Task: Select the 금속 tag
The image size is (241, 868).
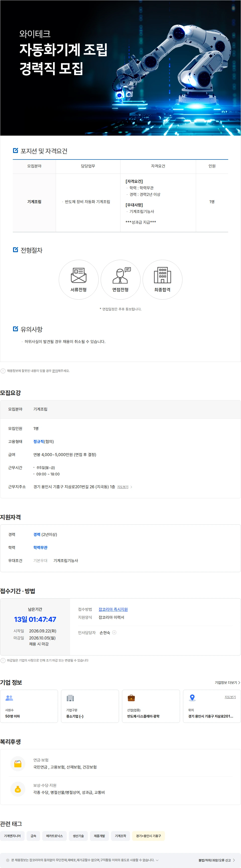Action: point(33,836)
